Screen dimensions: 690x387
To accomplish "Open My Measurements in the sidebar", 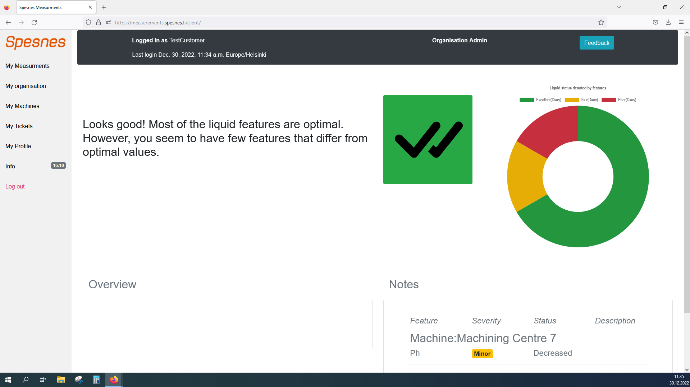I will 27,66.
